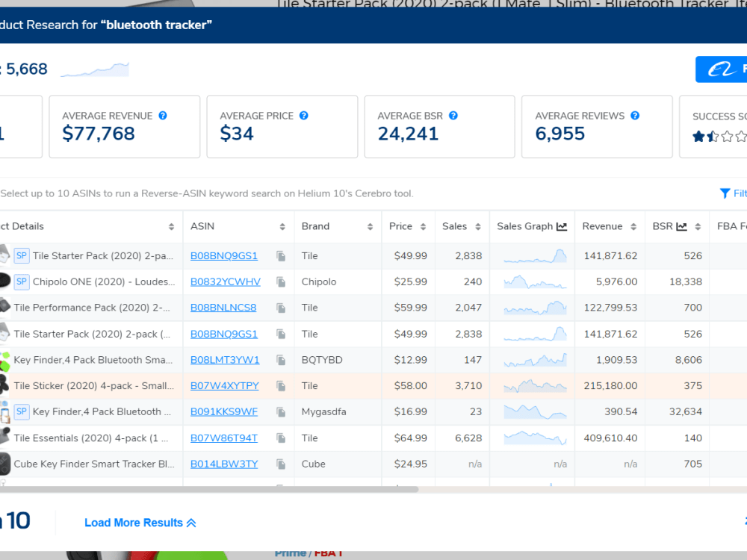Click Chipolo ONE sales graph sparkline

pyautogui.click(x=535, y=282)
